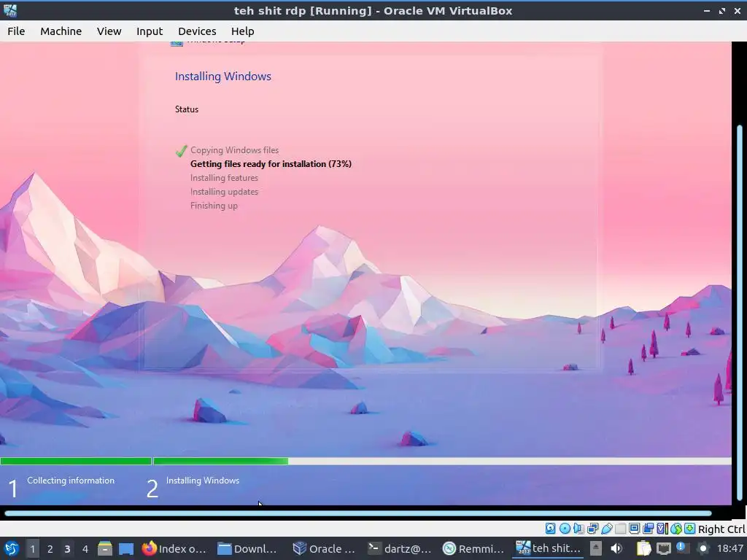
Task: Select the 'teh shit...' VM taskbar item
Action: 549,548
